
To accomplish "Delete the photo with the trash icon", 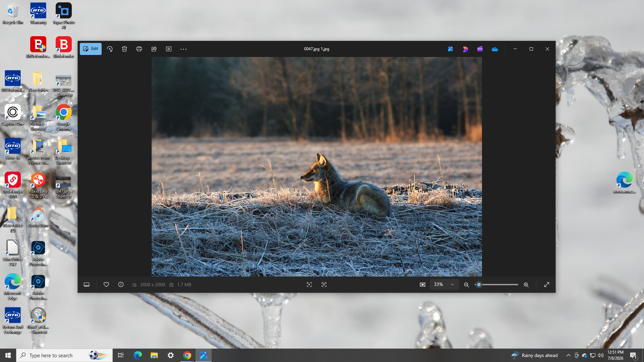I will 124,49.
